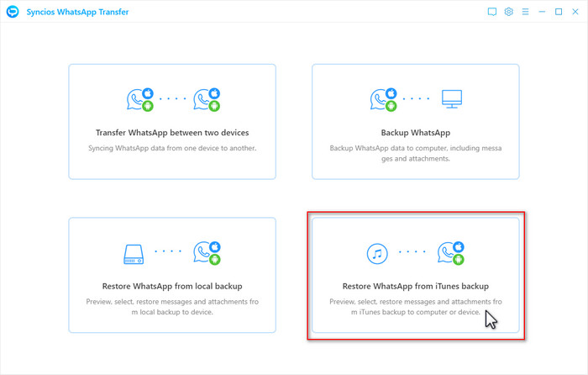Click 'm local backup to device.' description line

[x=172, y=312]
